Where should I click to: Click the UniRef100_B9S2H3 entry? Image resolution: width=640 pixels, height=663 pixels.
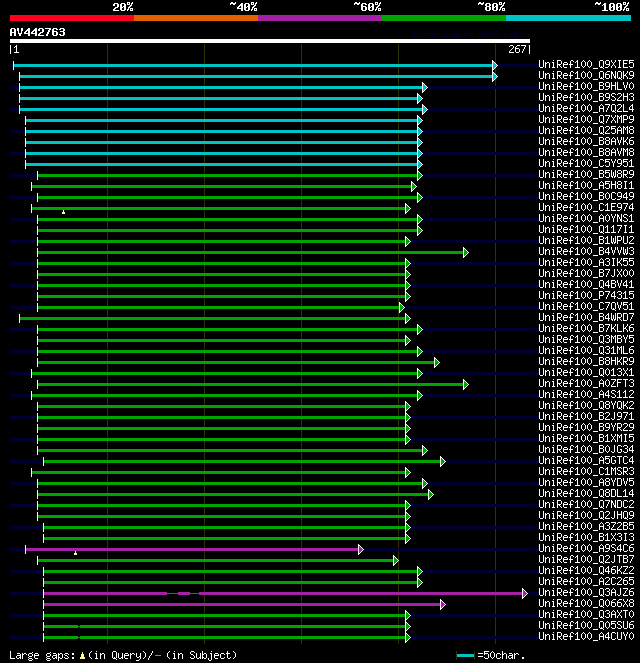(x=586, y=97)
